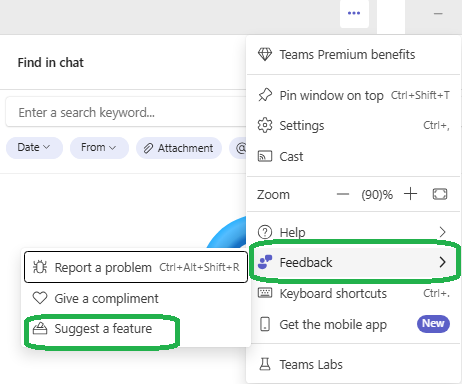Expand the Feedback submenu chevron

pyautogui.click(x=442, y=262)
